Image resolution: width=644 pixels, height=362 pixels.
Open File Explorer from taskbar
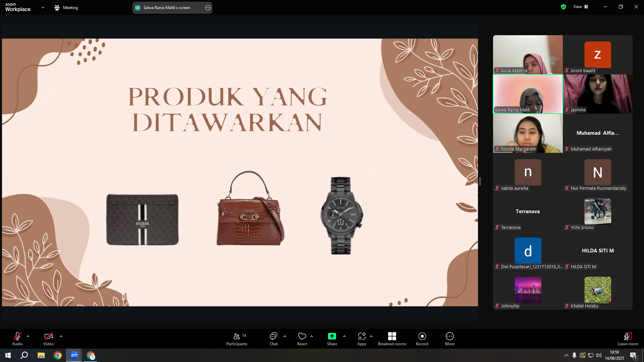[x=41, y=355]
